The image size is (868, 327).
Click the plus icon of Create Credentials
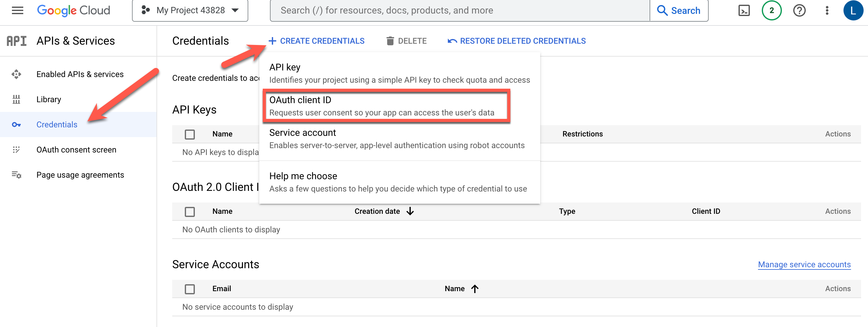[x=272, y=41]
